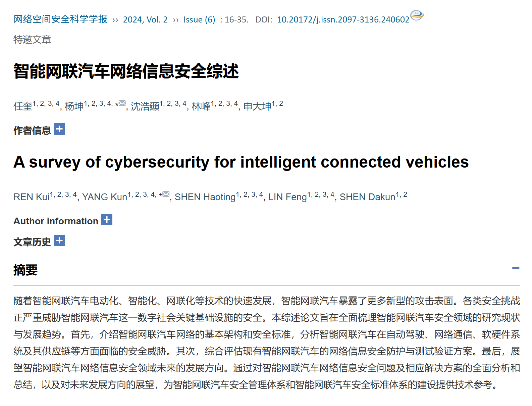
Task: Click English author SHEN Haoting
Action: (205, 197)
